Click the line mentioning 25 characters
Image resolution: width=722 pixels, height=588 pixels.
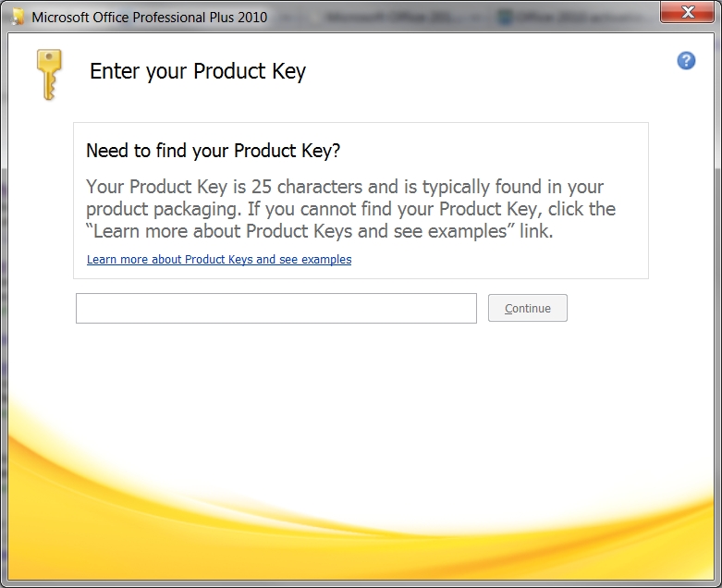coord(344,186)
